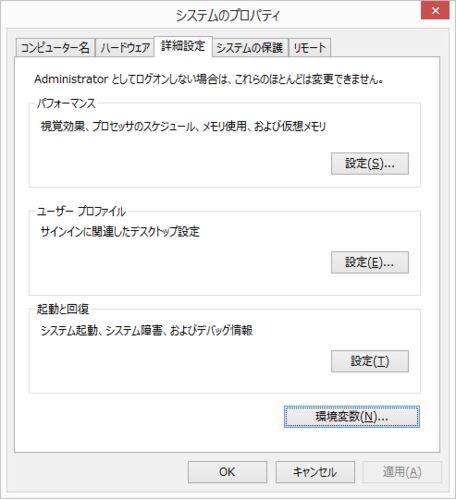456x500 pixels.
Task: Go to the システムの保護 tab
Action: click(250, 48)
